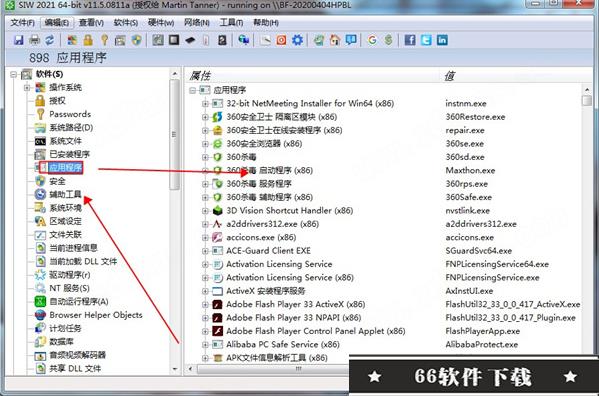Open the 硬件(W) menu

point(161,23)
